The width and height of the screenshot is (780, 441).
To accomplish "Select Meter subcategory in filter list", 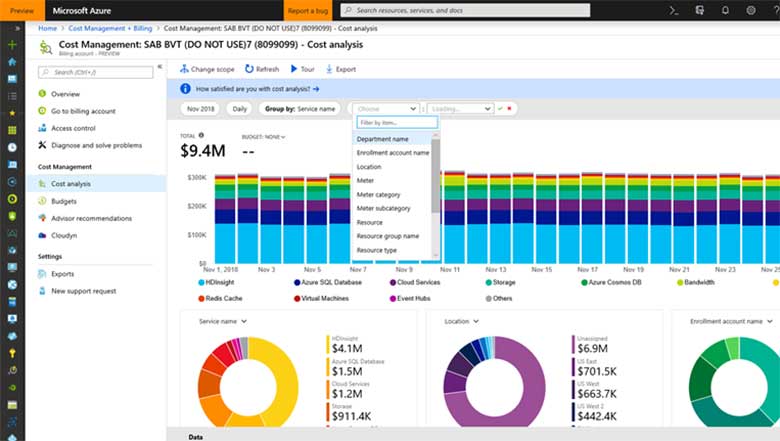I will [392, 208].
